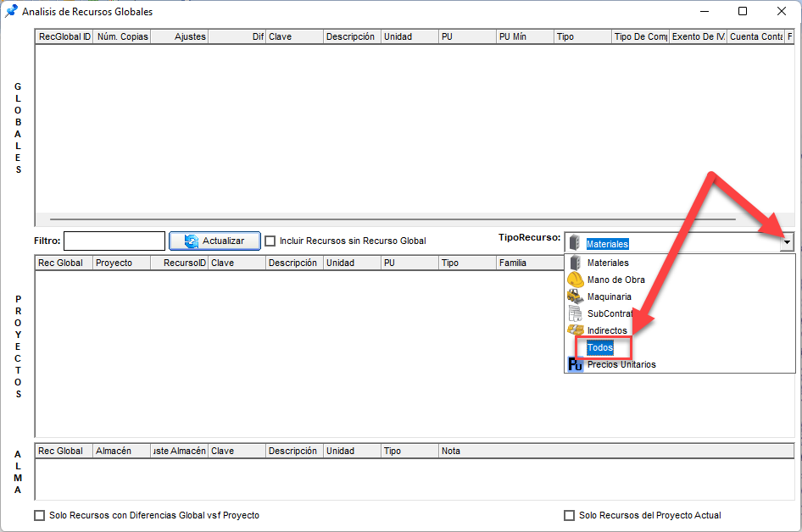Check Solo Recursos con Diferencias Global
This screenshot has width=802, height=532.
pyautogui.click(x=39, y=515)
